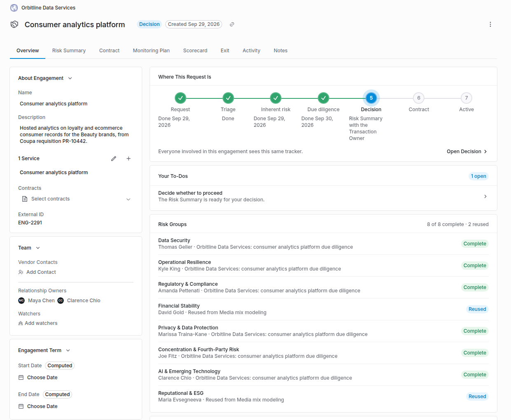Viewport: 511px width, 420px height.
Task: Open the Privacy & Data Protection group
Action: (x=323, y=331)
